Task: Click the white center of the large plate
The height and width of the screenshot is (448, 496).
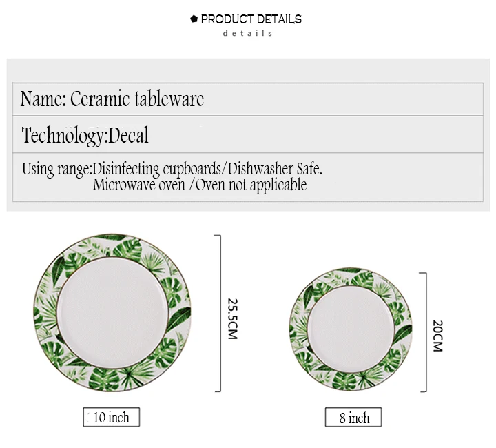Action: [112, 313]
